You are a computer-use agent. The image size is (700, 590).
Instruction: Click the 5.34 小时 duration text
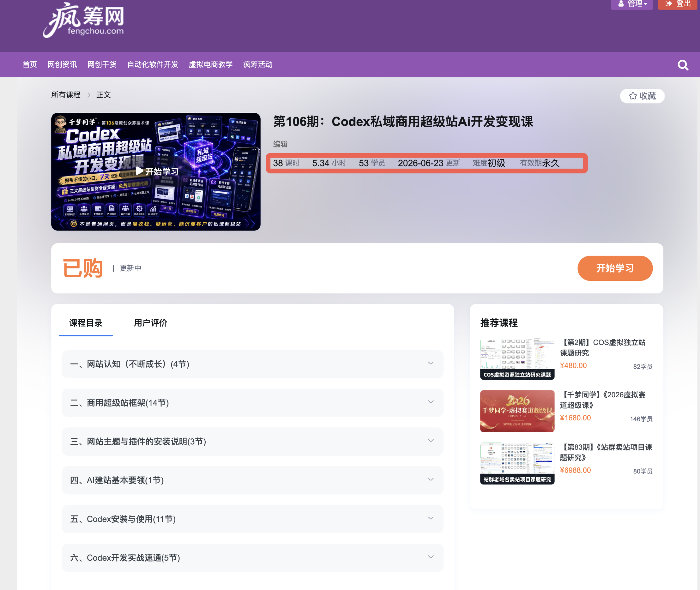pos(329,163)
